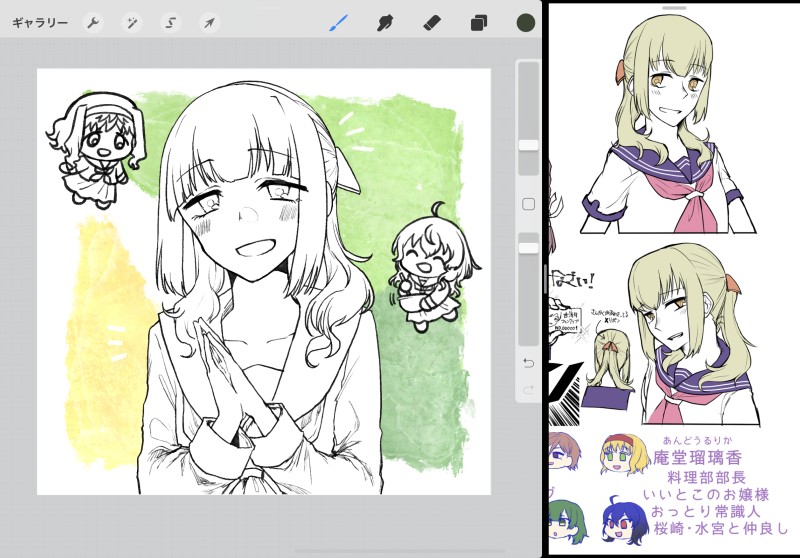Open the ギャラリー gallery view
Screen dimensions: 800x558
[40, 23]
